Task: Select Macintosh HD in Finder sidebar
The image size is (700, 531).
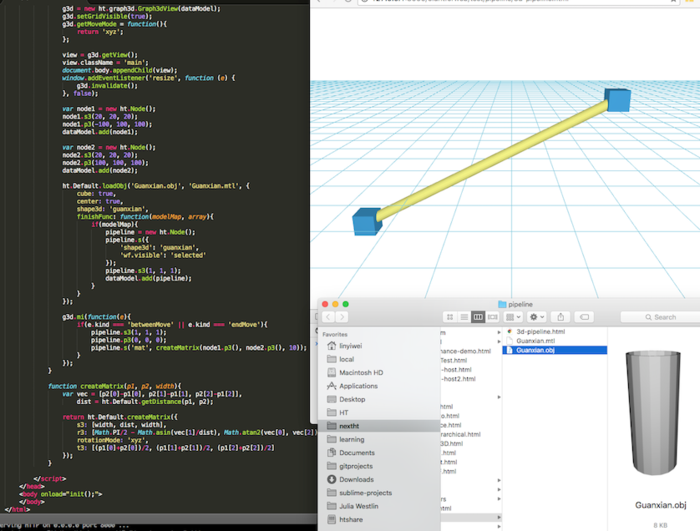Action: click(361, 372)
